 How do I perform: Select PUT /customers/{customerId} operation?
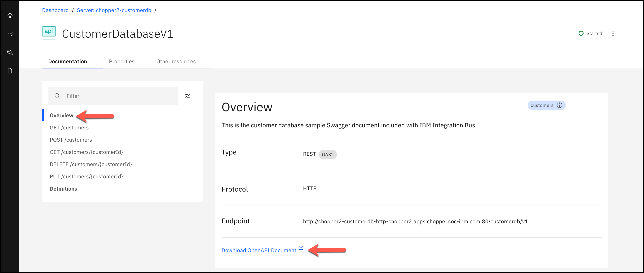point(86,177)
